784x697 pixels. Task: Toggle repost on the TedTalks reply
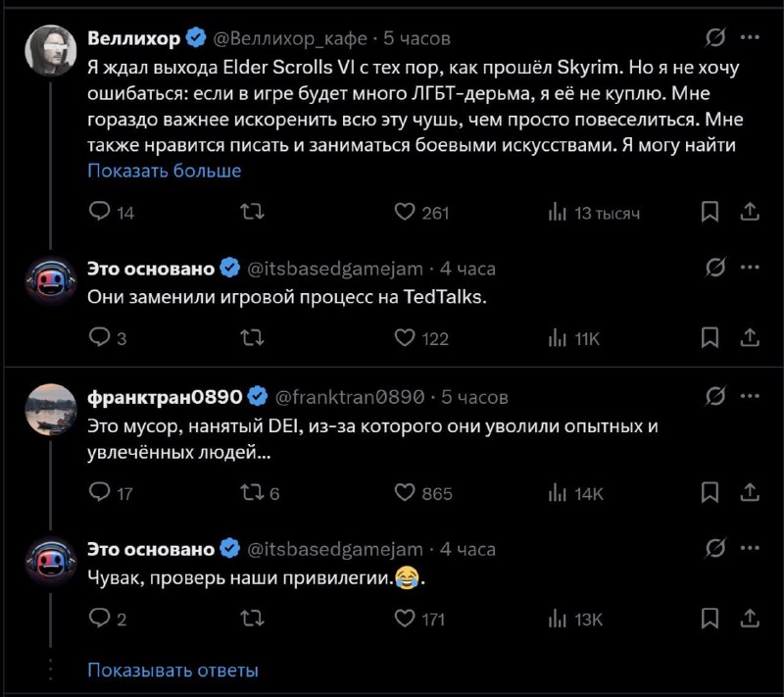[253, 337]
